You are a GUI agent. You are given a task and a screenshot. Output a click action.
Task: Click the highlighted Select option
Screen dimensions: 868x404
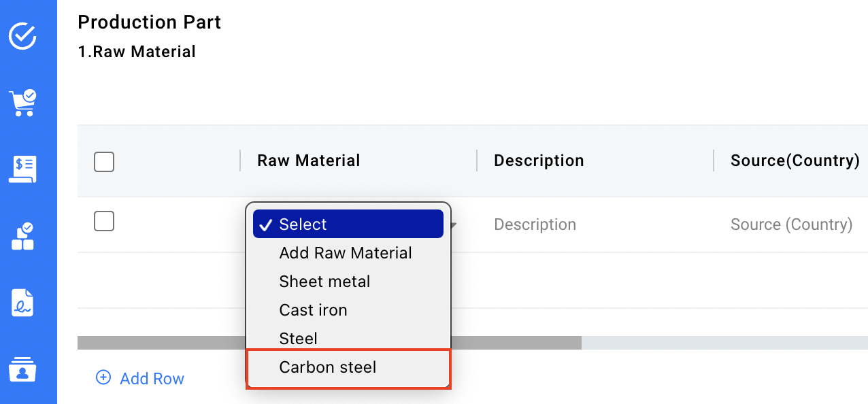click(x=347, y=224)
